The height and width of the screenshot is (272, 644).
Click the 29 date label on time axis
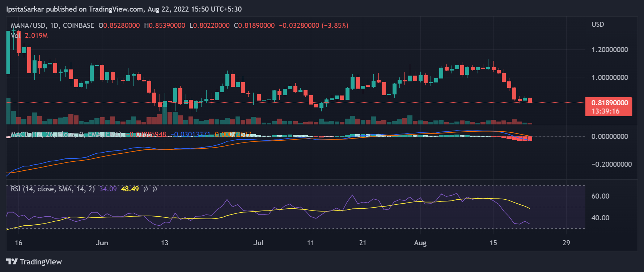point(566,243)
